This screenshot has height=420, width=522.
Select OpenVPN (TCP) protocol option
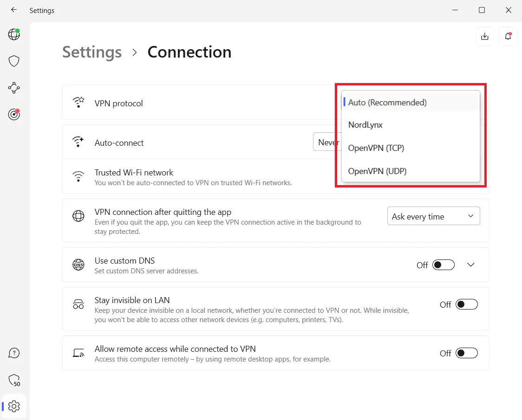(x=411, y=148)
